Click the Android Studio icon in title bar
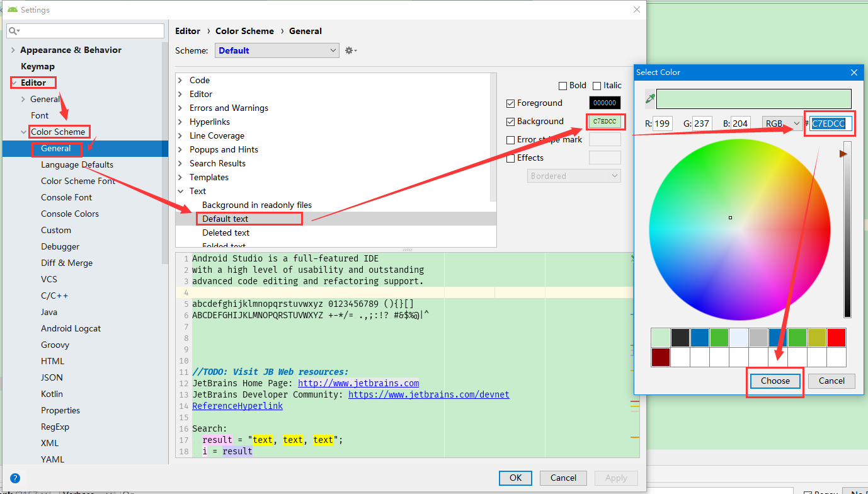This screenshot has width=868, height=494. point(12,10)
